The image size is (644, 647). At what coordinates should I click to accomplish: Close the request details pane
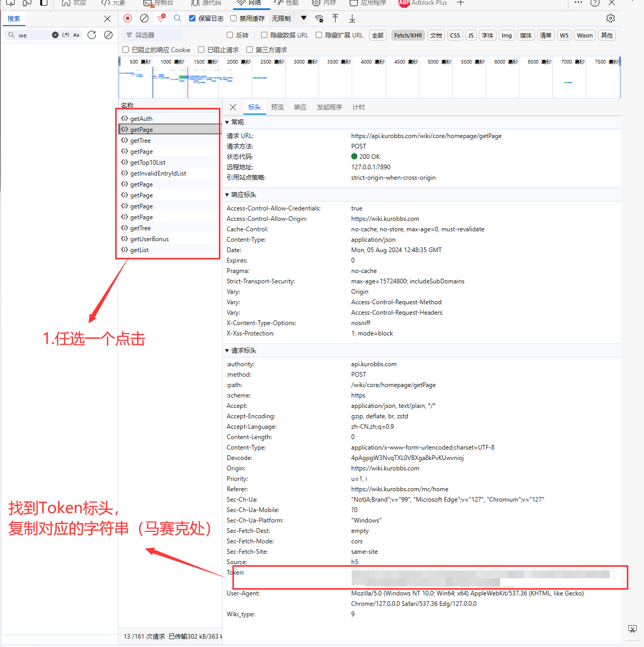[233, 107]
